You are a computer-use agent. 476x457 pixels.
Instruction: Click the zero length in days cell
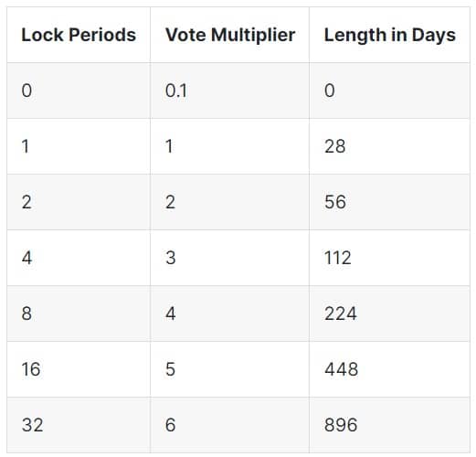pos(389,90)
